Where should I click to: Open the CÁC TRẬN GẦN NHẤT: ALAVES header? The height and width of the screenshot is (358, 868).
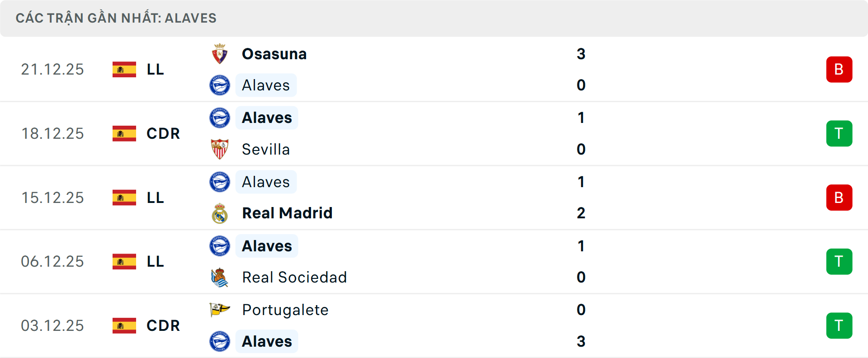tap(116, 18)
